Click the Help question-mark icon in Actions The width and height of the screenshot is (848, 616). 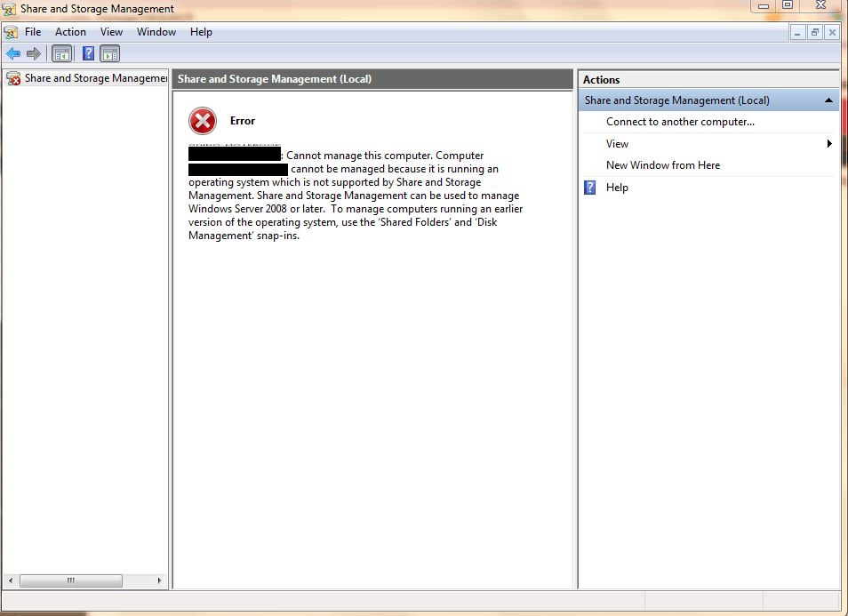click(590, 188)
